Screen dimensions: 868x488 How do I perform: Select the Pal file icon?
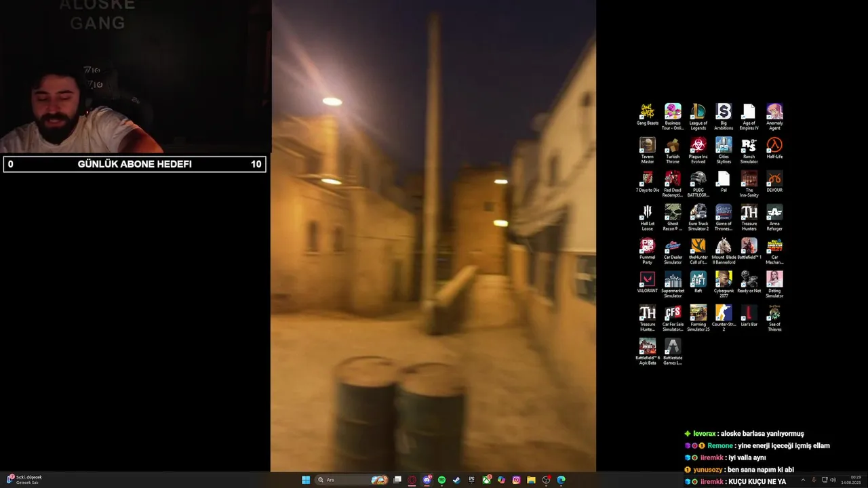[724, 182]
